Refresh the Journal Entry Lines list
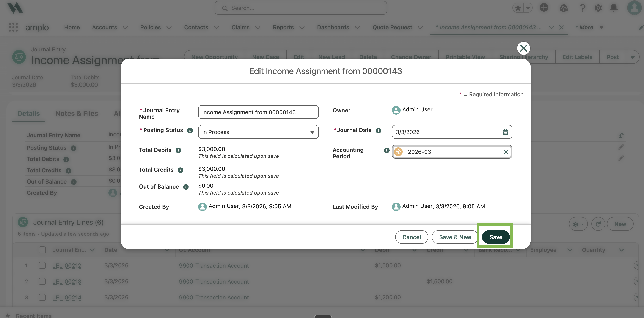The height and width of the screenshot is (318, 644). pos(598,224)
